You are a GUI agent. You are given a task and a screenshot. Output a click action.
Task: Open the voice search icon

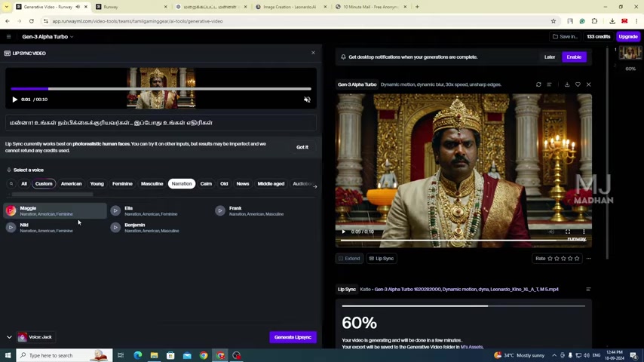[11, 184]
